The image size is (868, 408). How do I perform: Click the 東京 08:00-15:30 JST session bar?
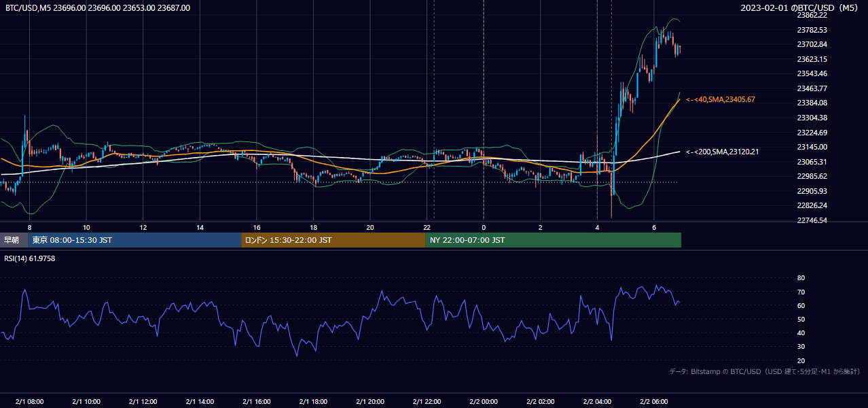(x=134, y=240)
